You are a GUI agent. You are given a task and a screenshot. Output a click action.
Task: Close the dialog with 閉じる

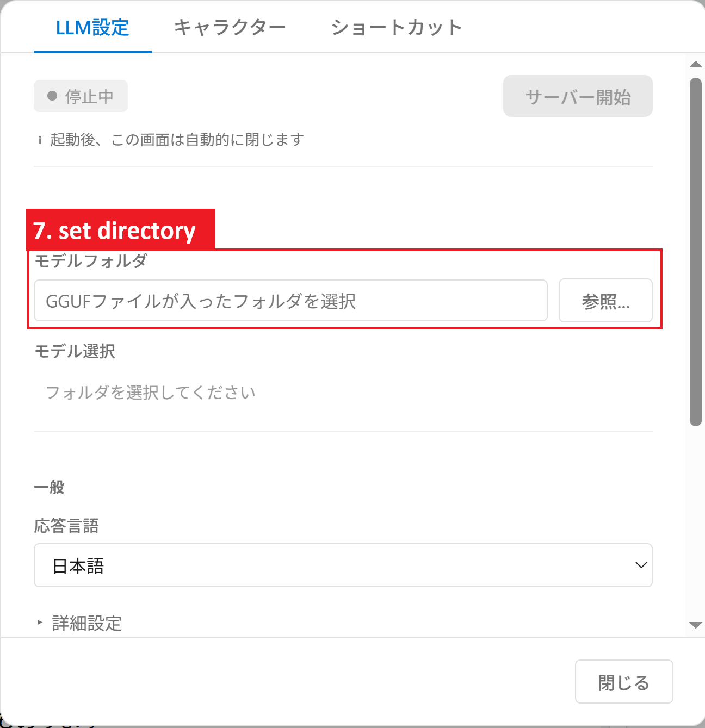click(624, 682)
